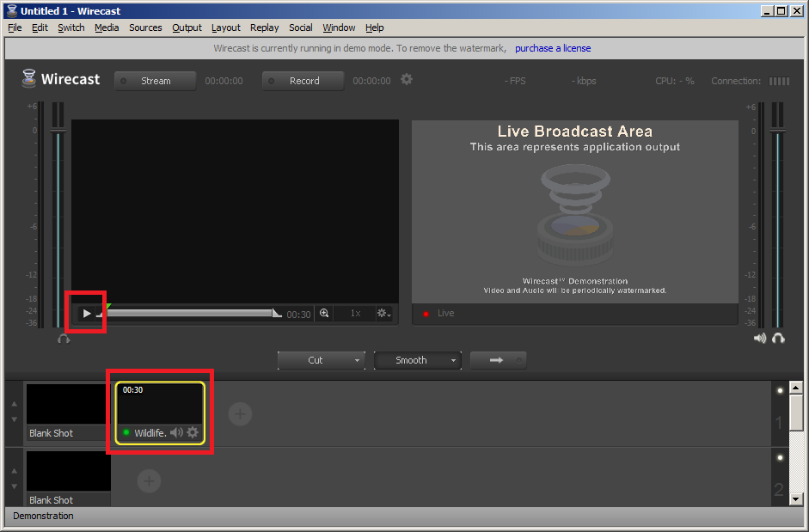Open the Media menu
The height and width of the screenshot is (532, 809).
(x=107, y=28)
